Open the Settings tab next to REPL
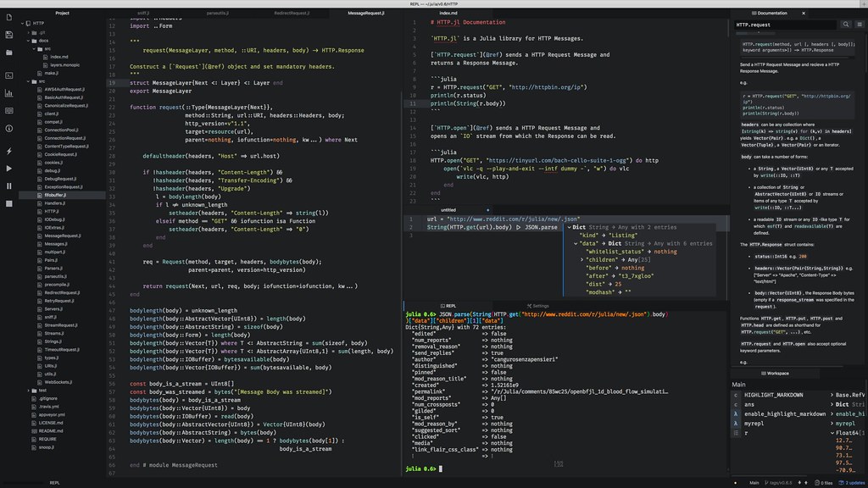Screen dimensions: 868x488 [538, 306]
